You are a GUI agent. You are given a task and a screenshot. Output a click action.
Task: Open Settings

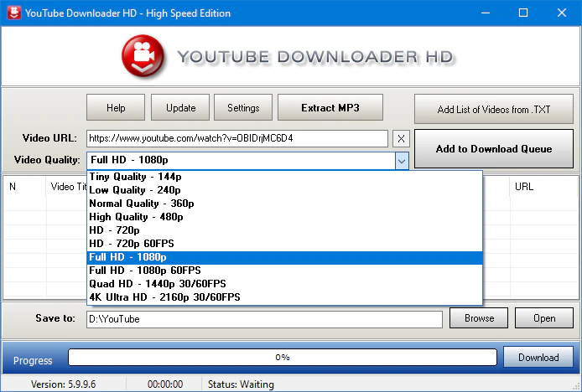click(243, 108)
